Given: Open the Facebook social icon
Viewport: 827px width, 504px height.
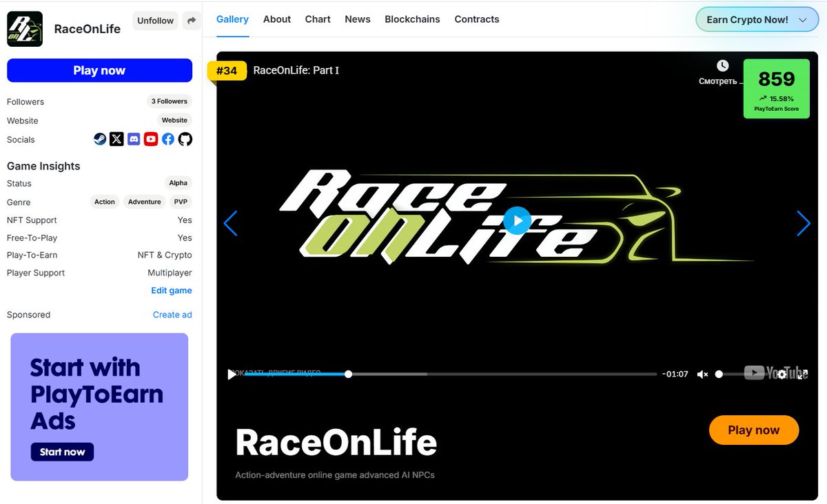Looking at the screenshot, I should pyautogui.click(x=168, y=139).
